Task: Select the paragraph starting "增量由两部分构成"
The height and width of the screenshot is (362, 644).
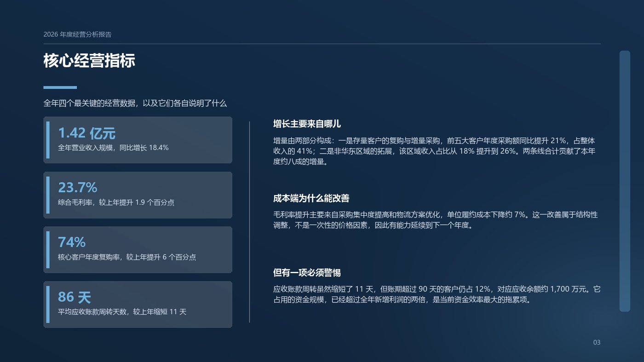Action: pos(434,151)
